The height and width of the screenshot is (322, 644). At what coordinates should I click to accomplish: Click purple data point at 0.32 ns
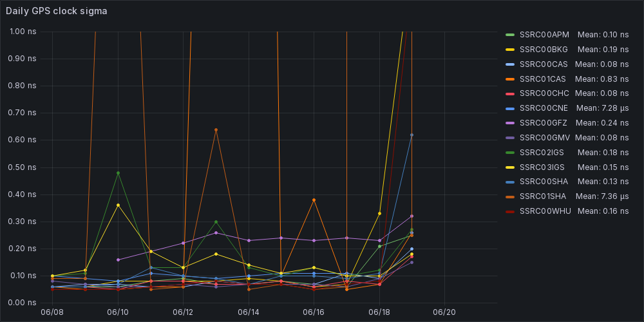412,216
